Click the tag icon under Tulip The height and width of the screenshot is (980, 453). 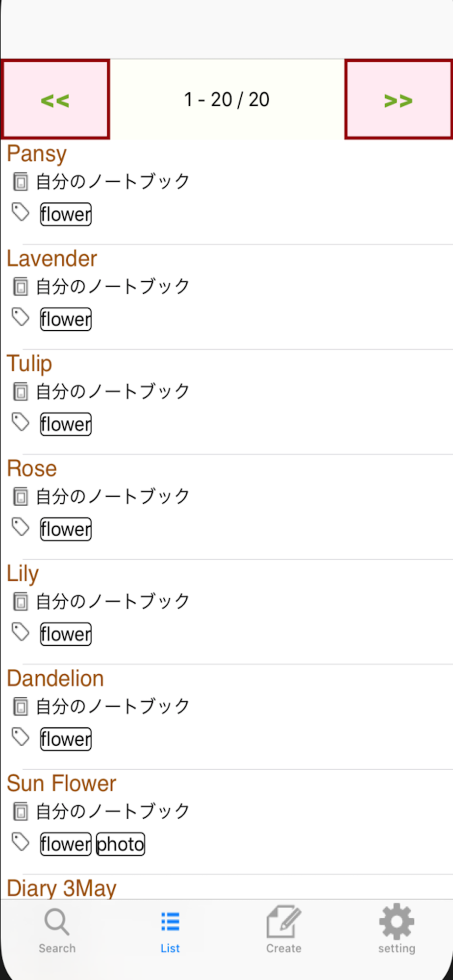[x=21, y=422]
